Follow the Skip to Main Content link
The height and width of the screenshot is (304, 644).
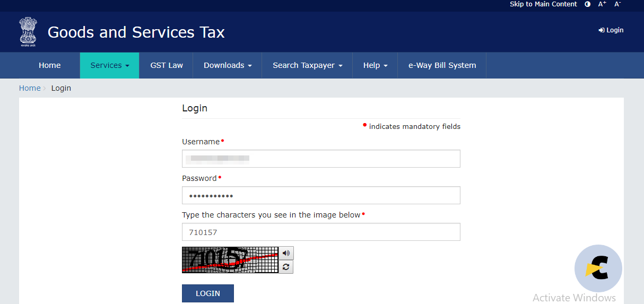click(543, 4)
